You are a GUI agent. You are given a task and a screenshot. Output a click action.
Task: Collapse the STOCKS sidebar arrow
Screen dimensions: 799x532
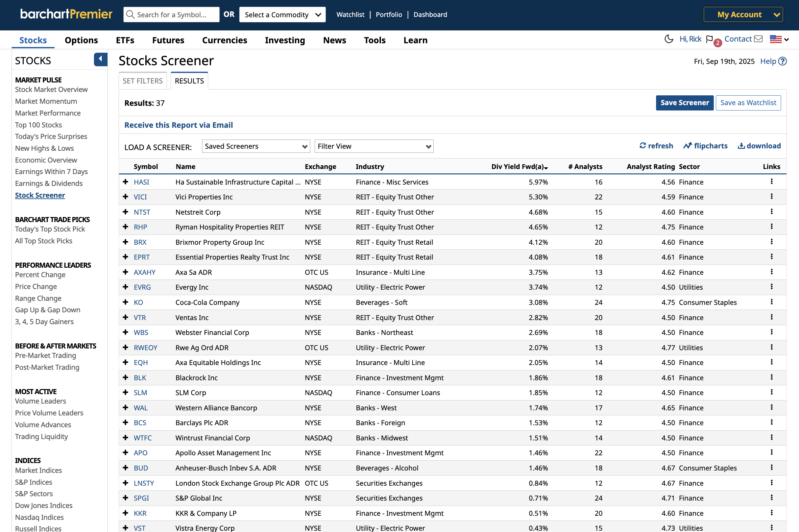click(100, 59)
